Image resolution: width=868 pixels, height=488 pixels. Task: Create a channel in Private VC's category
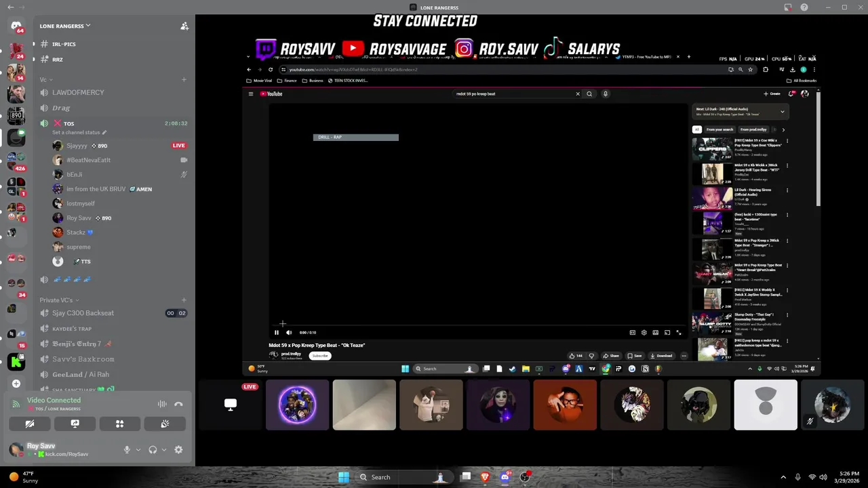click(x=184, y=300)
